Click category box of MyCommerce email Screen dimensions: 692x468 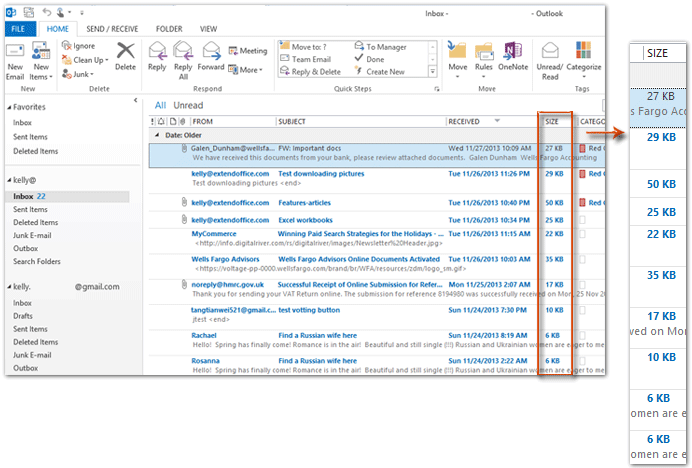tap(583, 234)
